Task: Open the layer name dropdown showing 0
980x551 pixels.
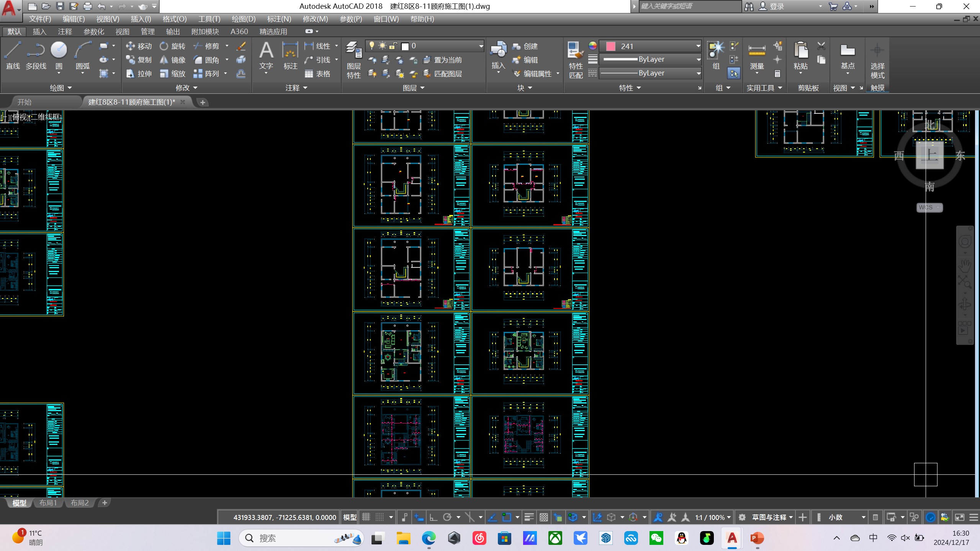Action: (x=481, y=46)
